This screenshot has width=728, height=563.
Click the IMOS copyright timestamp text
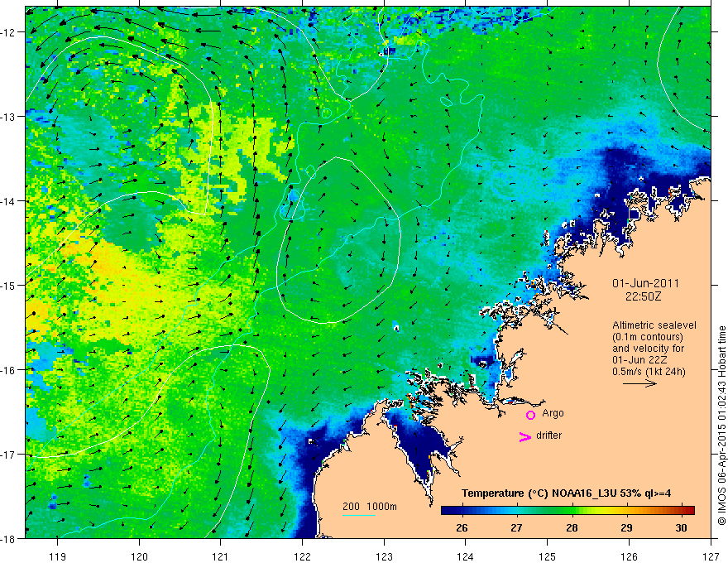(x=721, y=427)
